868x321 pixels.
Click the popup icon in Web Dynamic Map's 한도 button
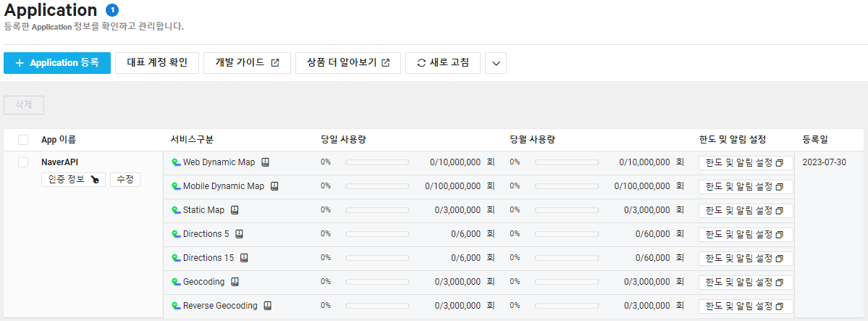pos(780,163)
